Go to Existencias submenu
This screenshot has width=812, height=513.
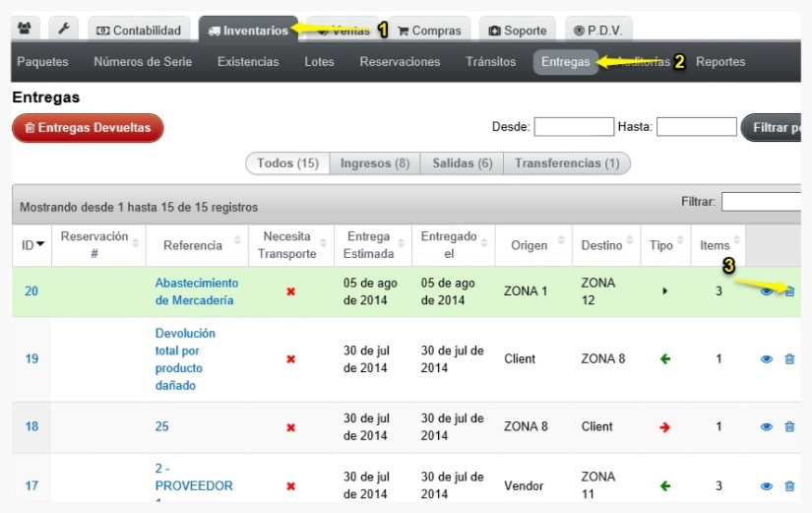click(248, 62)
